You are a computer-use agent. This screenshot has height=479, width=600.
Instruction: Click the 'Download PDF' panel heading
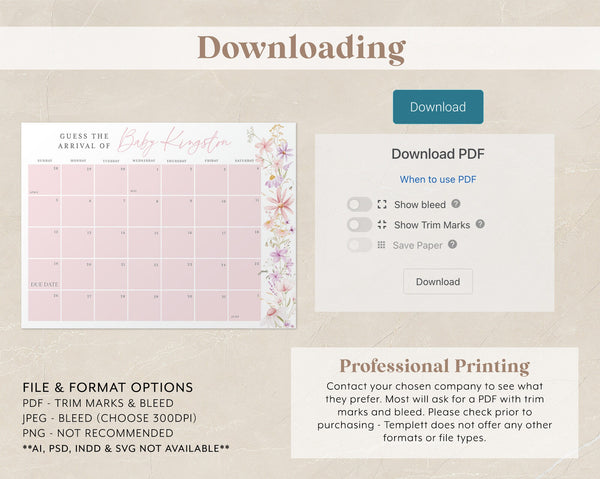(x=438, y=154)
